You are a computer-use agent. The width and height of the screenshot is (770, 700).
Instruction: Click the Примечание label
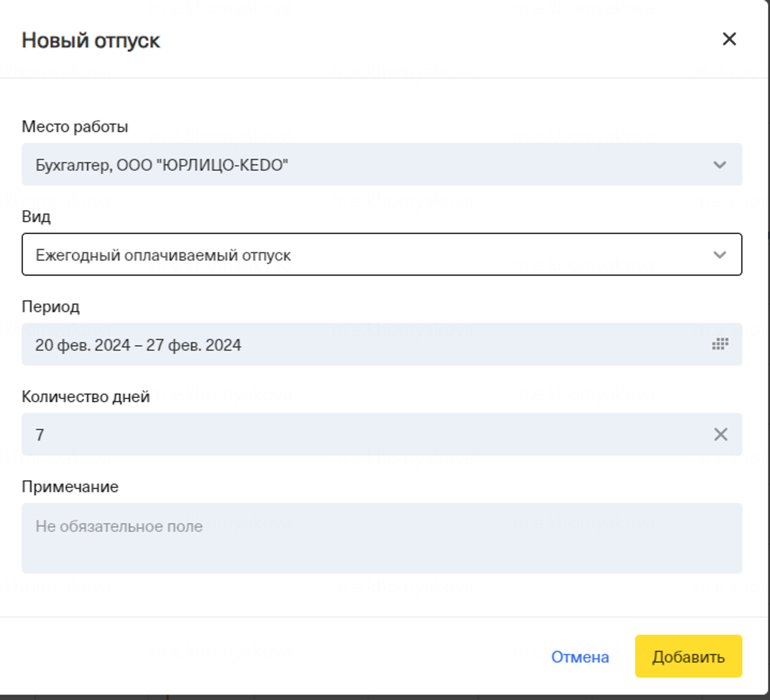pos(70,487)
